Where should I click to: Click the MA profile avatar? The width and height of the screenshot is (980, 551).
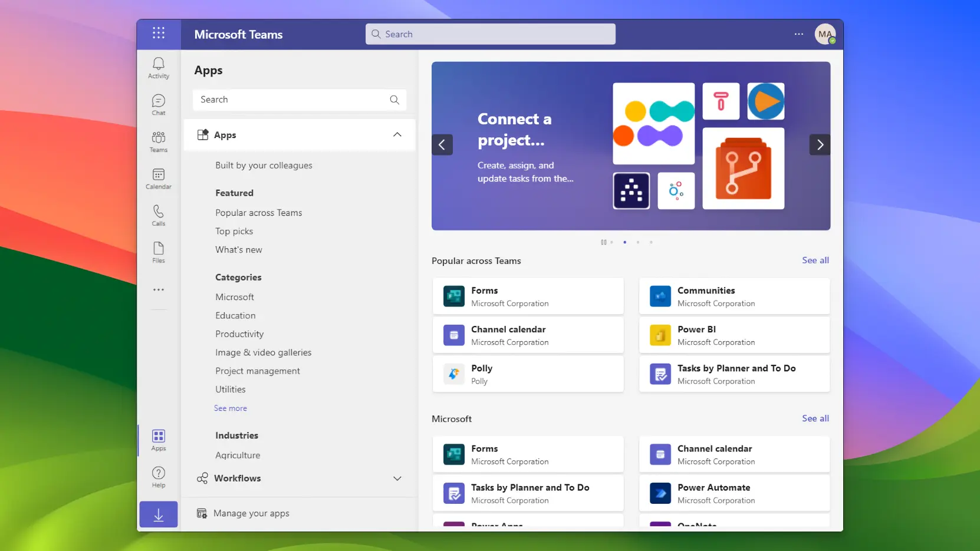(826, 34)
